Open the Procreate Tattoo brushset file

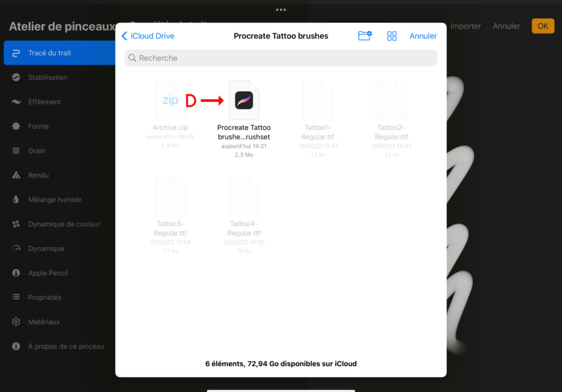click(244, 119)
